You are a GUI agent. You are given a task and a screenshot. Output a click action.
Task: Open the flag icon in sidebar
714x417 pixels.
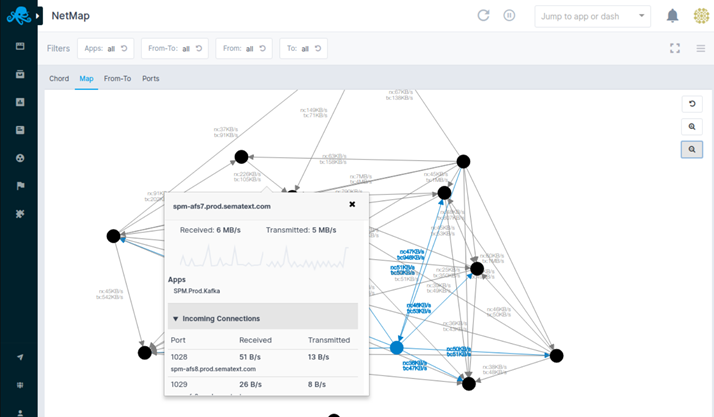[20, 186]
